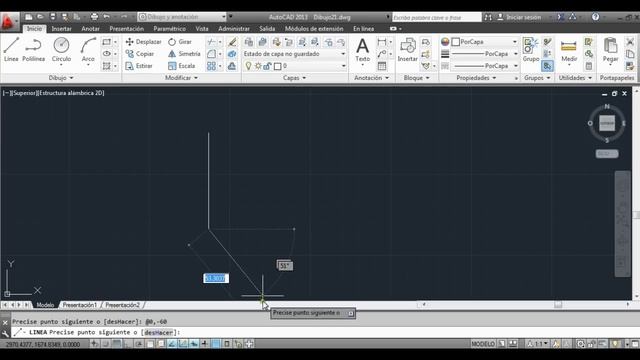Screen dimensions: 640x360
Task: Click the viewport label Estructura alámbrica 2D
Action: point(71,93)
